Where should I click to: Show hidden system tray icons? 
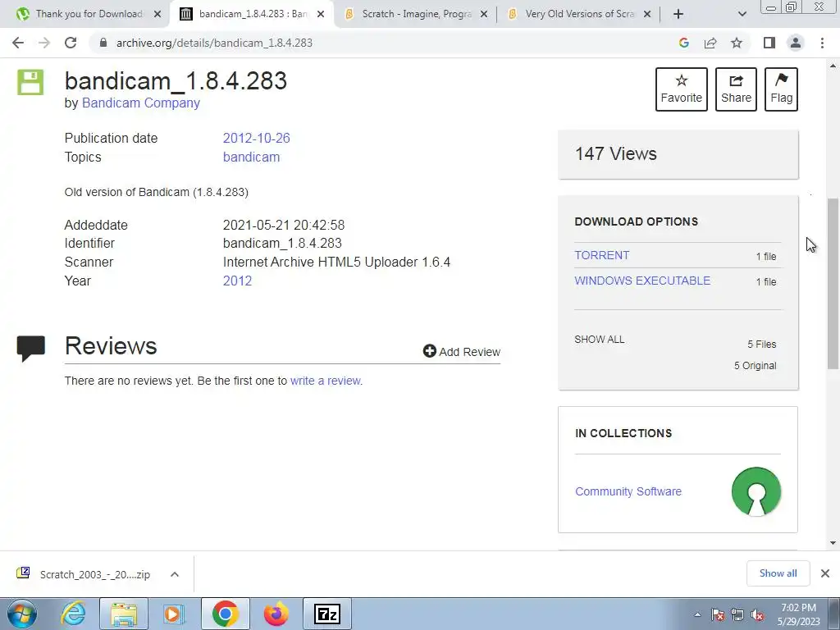pyautogui.click(x=697, y=614)
